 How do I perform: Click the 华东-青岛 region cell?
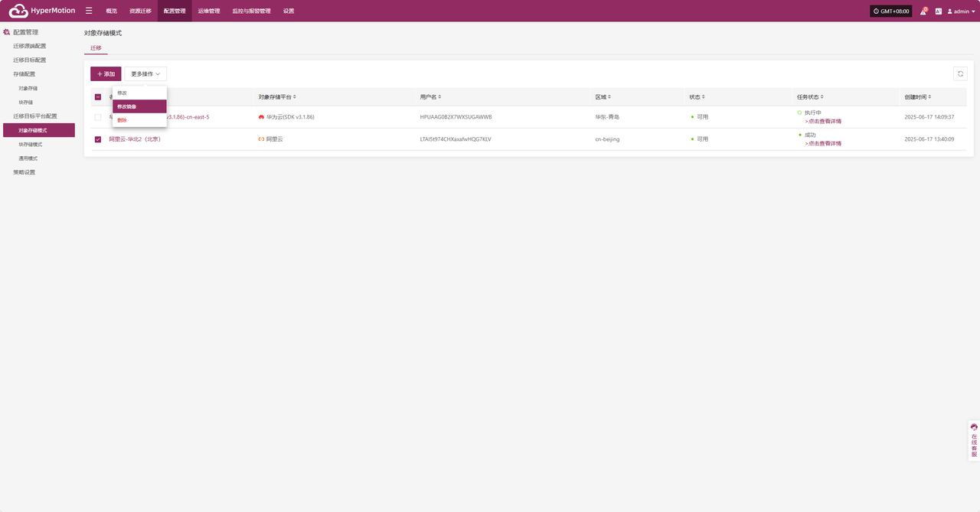[607, 117]
